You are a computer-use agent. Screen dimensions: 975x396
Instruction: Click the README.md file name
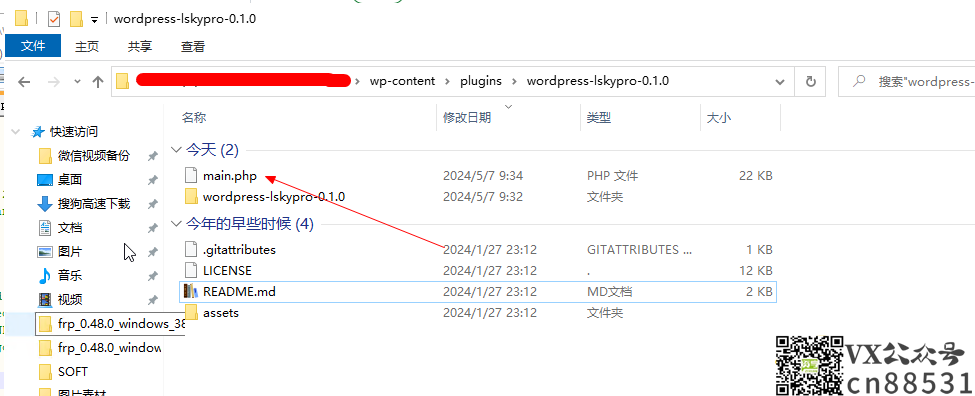pyautogui.click(x=239, y=292)
